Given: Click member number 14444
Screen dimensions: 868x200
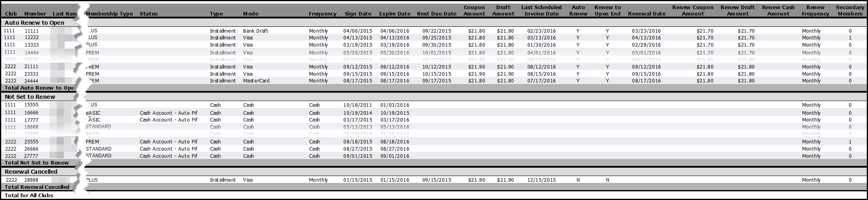Looking at the screenshot, I should click(x=32, y=53).
